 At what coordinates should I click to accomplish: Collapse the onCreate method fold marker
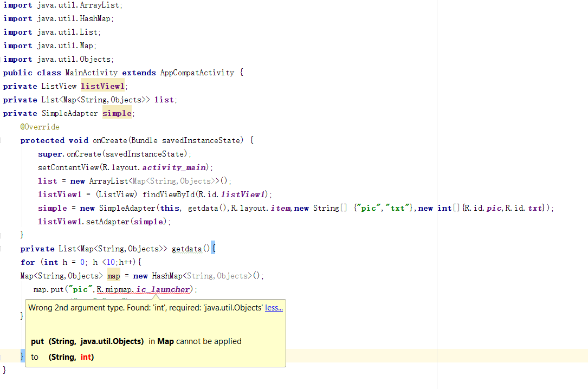point(2,140)
